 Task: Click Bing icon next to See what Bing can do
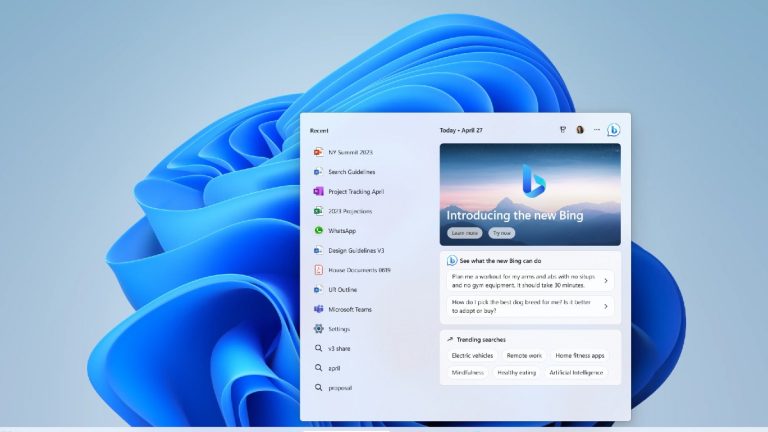452,261
